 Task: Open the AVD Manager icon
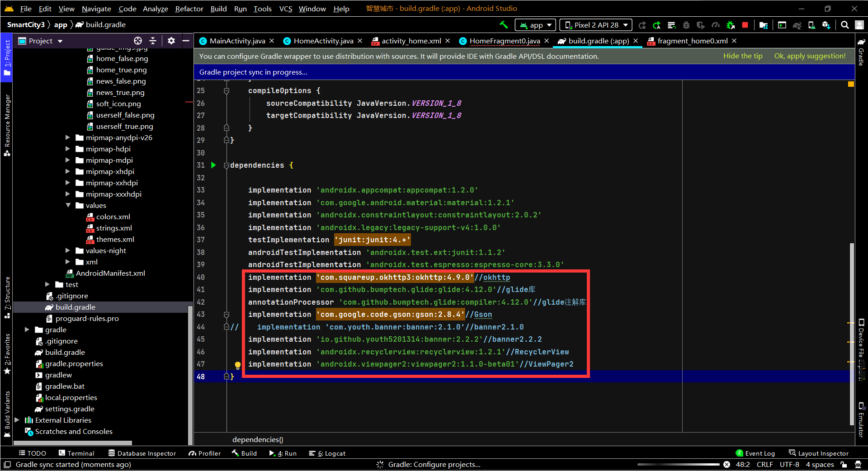tap(811, 25)
